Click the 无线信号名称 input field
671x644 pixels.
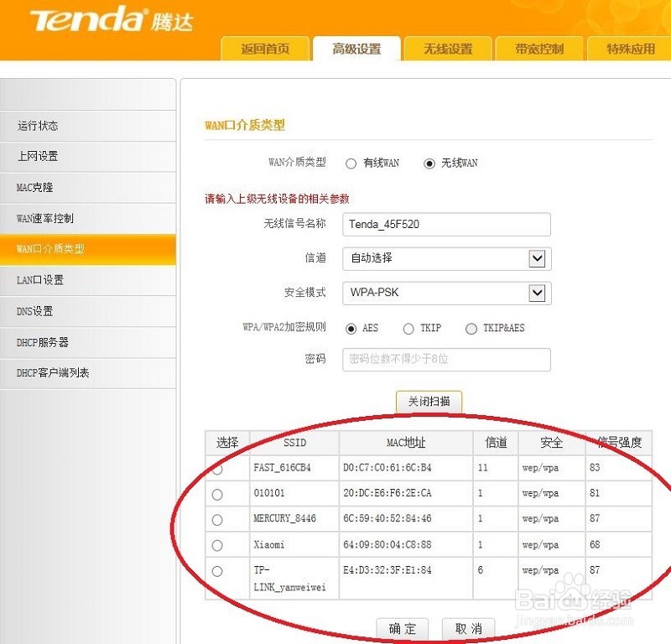tap(446, 224)
